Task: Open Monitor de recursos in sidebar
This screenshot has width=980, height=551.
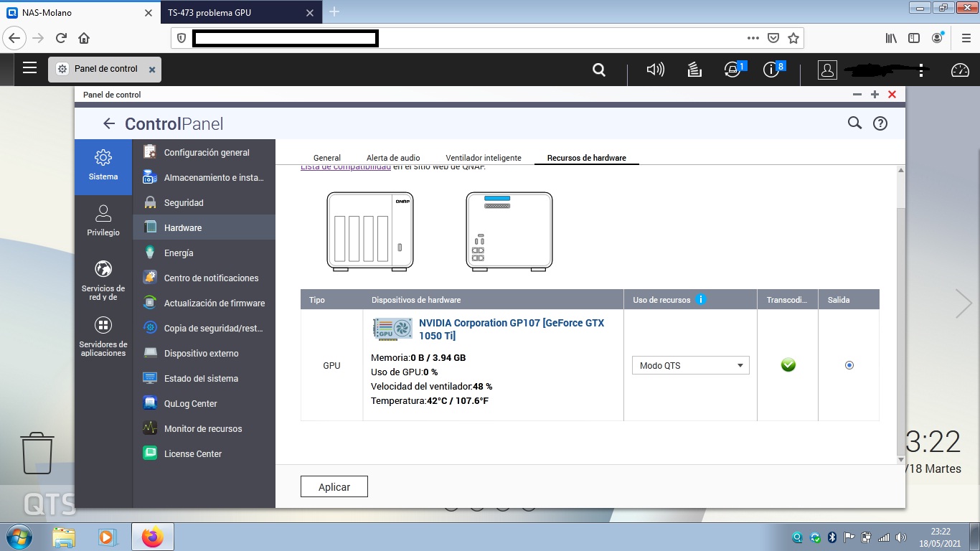Action: (x=203, y=428)
